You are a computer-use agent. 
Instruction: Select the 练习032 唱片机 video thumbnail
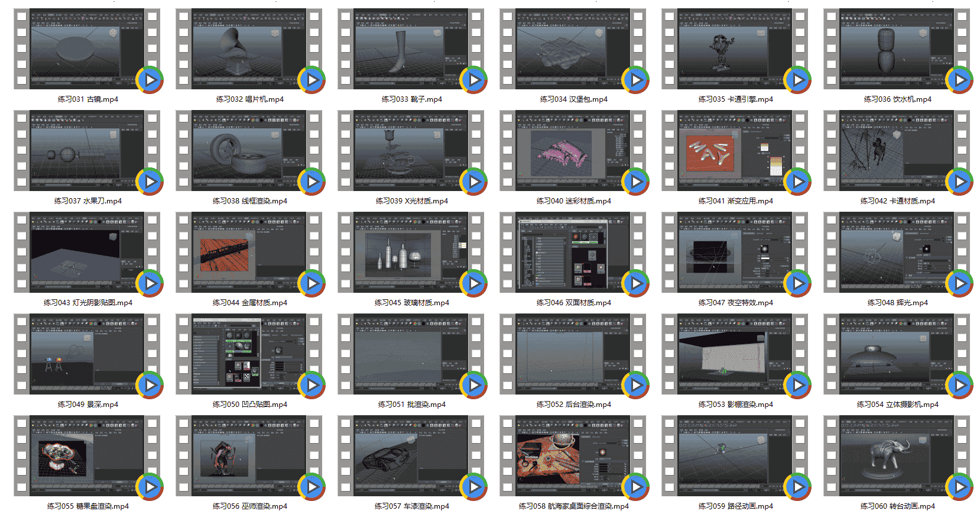pos(249,49)
